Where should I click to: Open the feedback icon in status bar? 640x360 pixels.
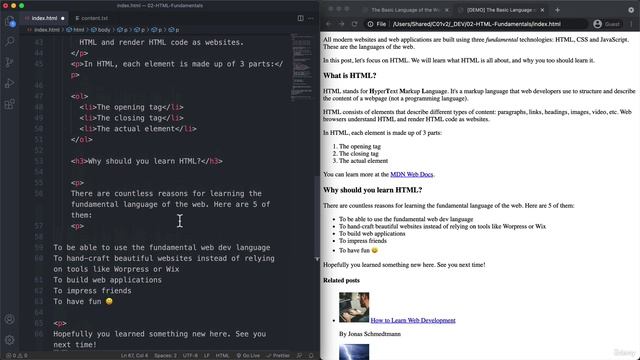[300, 356]
